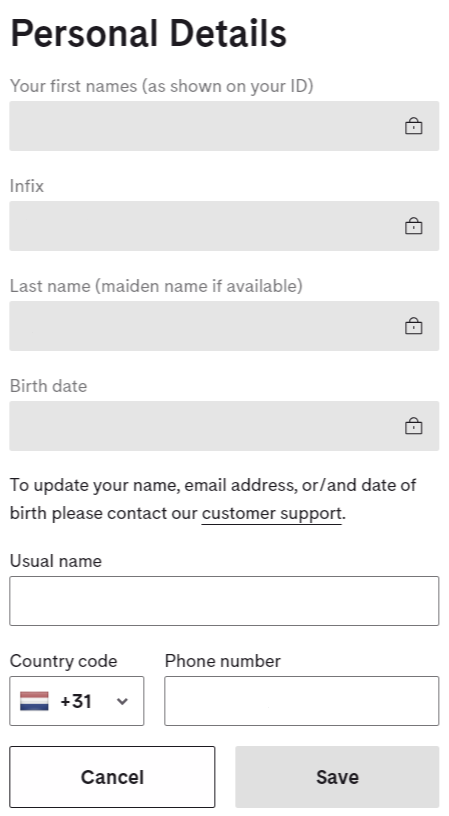Click the lock icon in Birth date field
The width and height of the screenshot is (449, 816).
point(414,426)
